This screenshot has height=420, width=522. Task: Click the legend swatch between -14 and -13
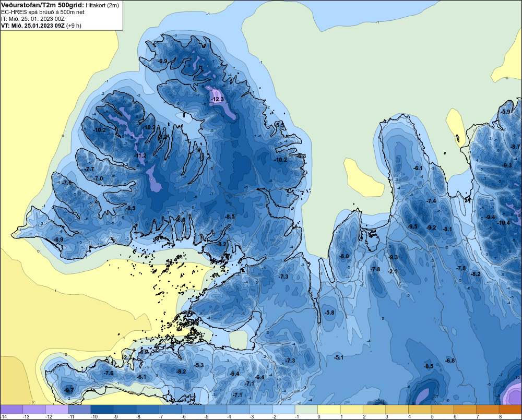tap(11, 410)
